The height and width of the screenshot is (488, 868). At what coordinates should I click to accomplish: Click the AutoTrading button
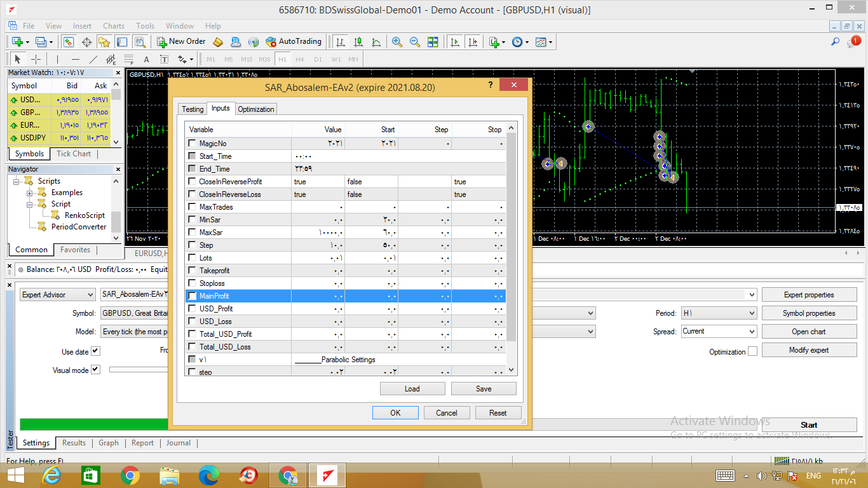[x=294, y=42]
